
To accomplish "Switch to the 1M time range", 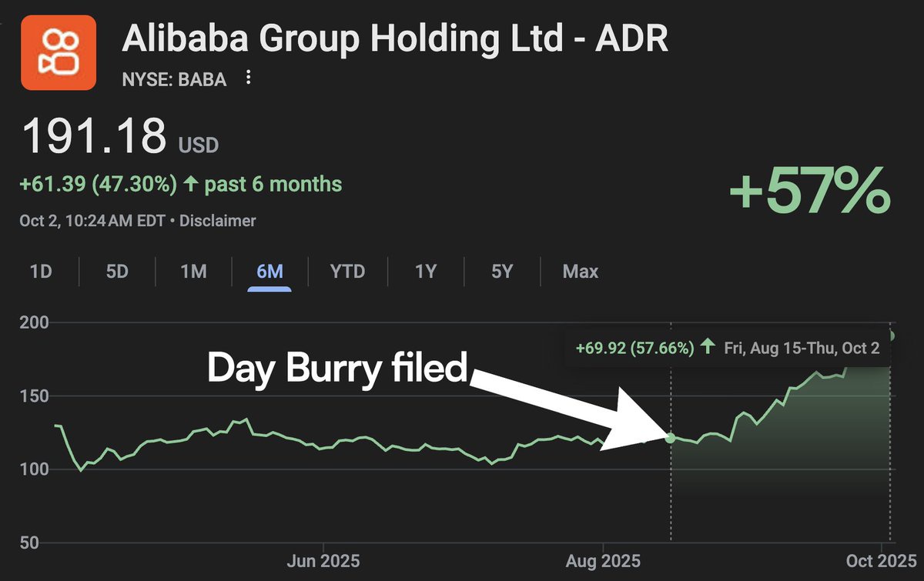I will pyautogui.click(x=193, y=272).
